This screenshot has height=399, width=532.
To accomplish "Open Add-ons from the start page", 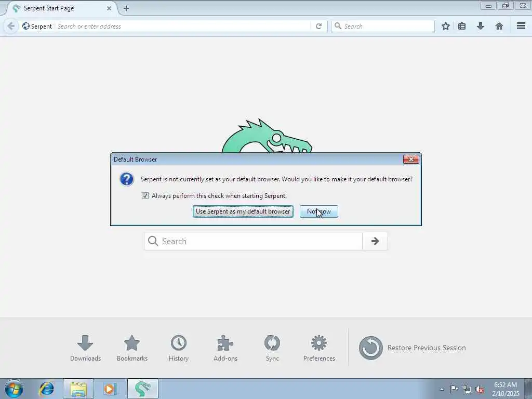I will tap(225, 348).
